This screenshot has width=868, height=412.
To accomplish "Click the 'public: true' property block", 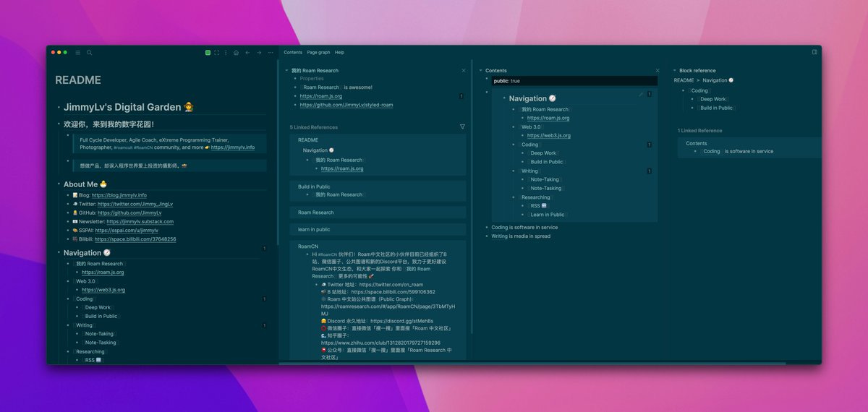I will coord(574,81).
